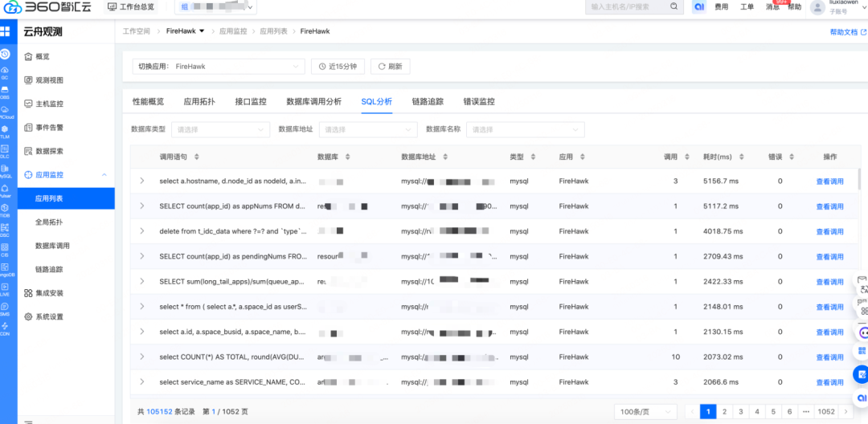Click 查看调用 for the 5156.7 ms row
868x424 pixels.
coord(829,181)
